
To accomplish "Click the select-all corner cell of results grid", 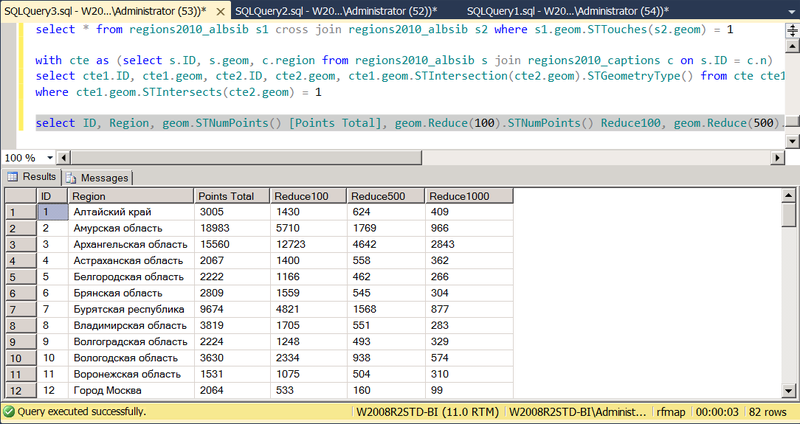I will point(19,196).
